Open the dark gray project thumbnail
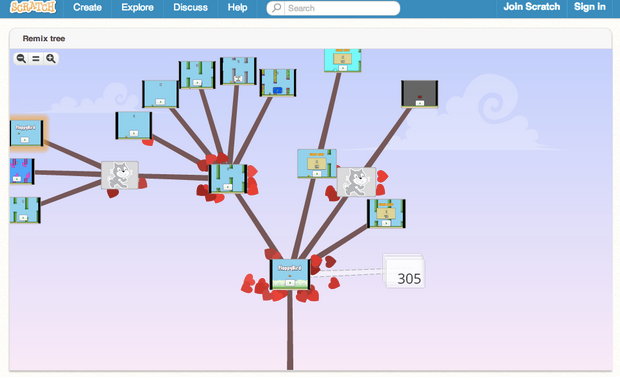 click(x=420, y=94)
